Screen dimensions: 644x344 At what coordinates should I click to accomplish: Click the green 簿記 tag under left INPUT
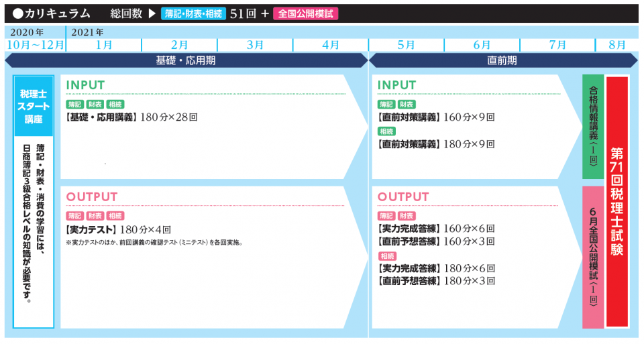tap(75, 105)
